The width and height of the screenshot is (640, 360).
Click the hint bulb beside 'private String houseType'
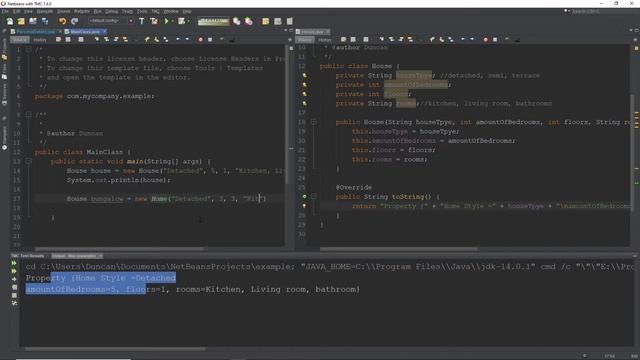coord(304,76)
